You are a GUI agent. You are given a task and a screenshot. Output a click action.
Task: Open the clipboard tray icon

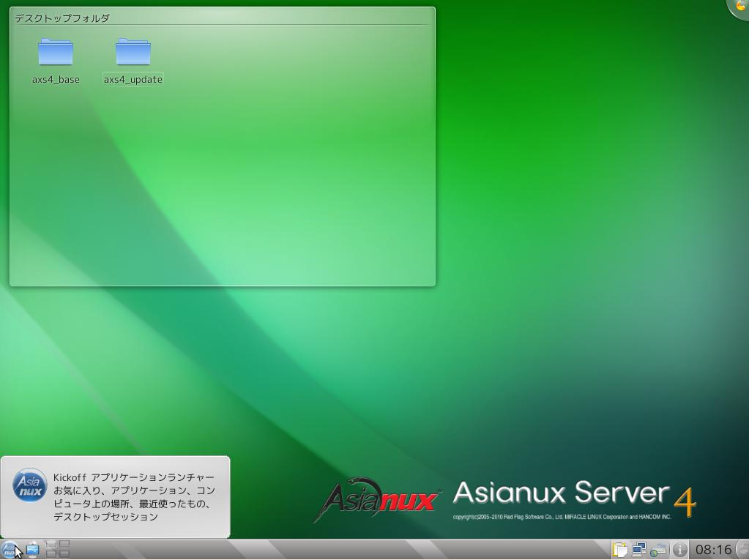click(620, 550)
